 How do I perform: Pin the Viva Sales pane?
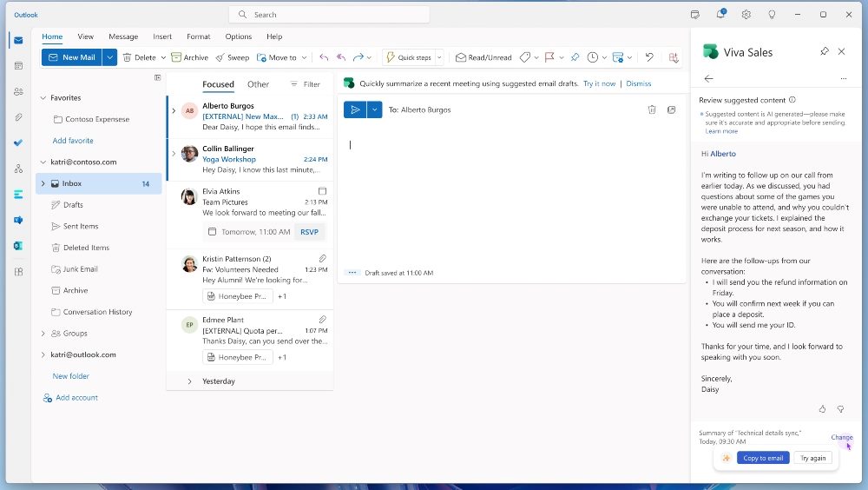click(825, 51)
